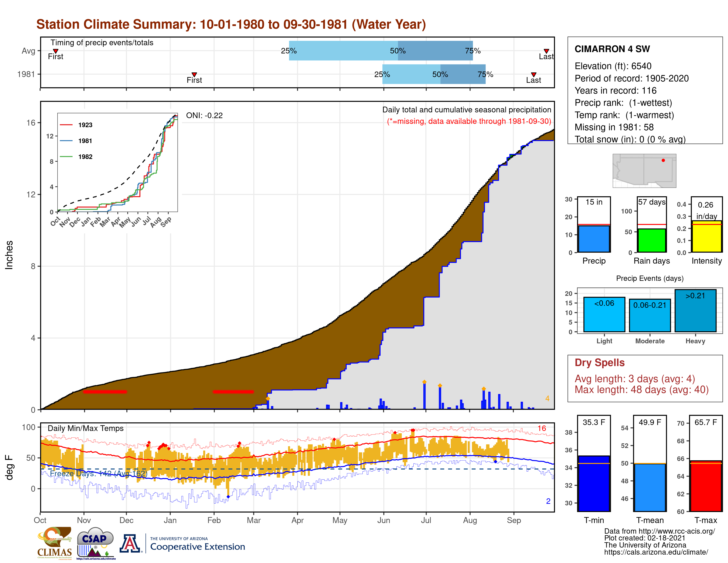Screen dimensions: 728x563
Task: Click the green 1982 legend line in inset chart
Action: (x=66, y=157)
